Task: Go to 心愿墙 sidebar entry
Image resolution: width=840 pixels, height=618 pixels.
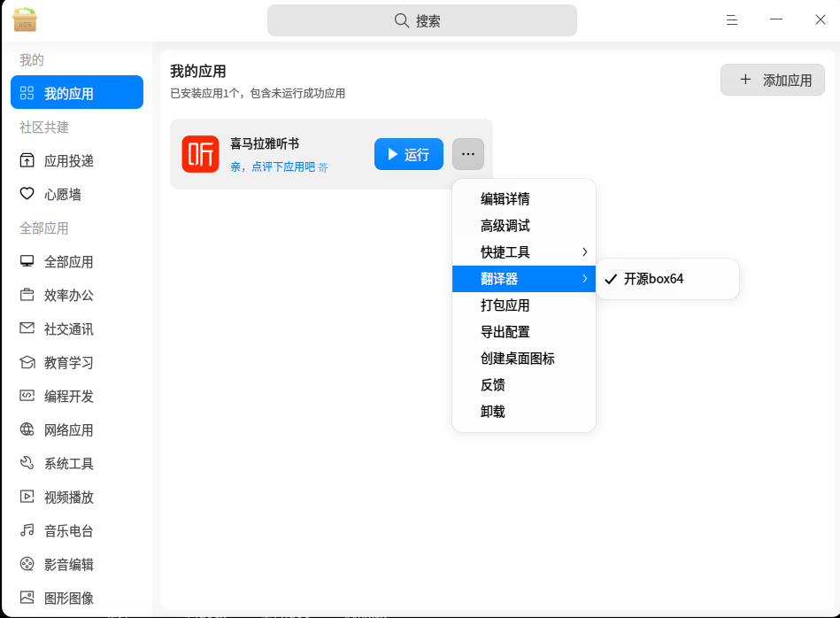Action: 77,194
